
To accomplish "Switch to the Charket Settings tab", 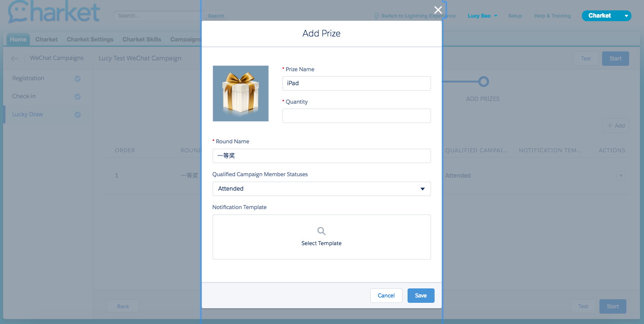I will (x=90, y=39).
